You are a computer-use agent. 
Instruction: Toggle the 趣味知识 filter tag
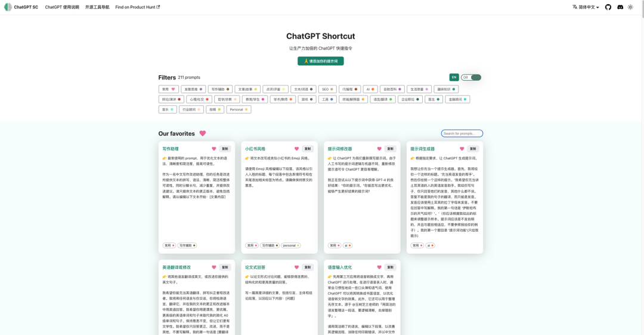446,89
